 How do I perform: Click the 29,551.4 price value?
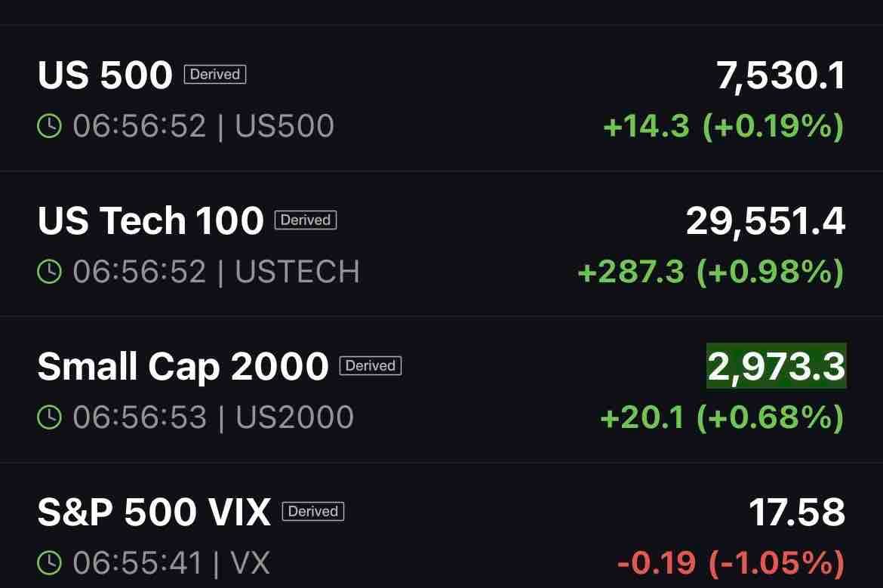(x=766, y=220)
